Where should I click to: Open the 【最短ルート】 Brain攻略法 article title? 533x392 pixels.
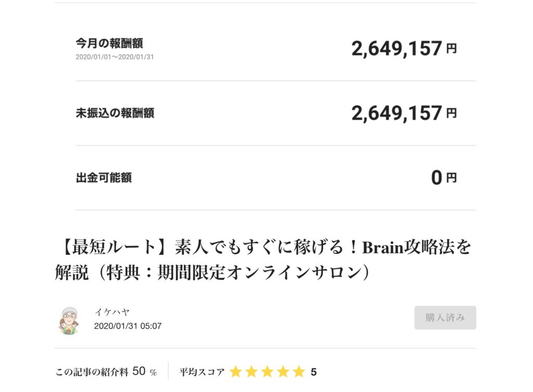(263, 260)
